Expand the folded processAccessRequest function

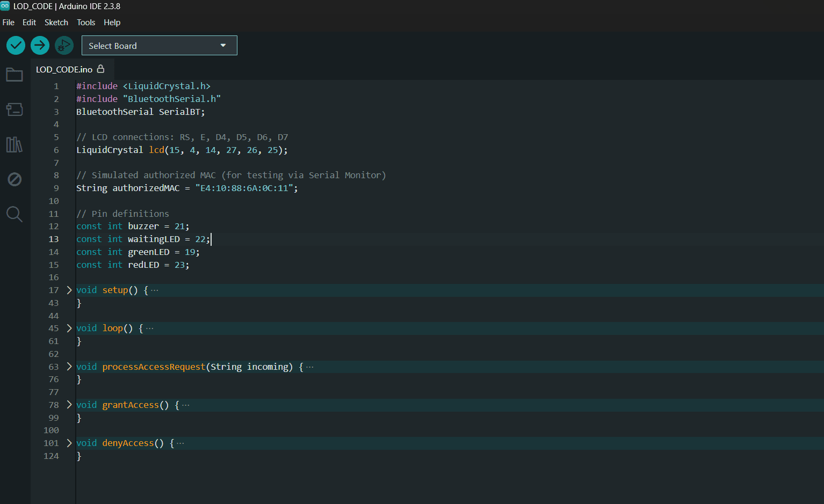[69, 367]
